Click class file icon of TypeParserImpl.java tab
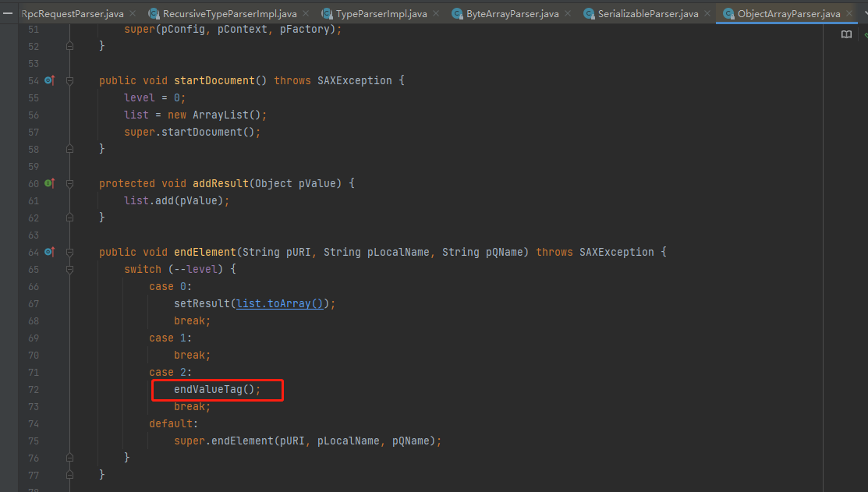Viewport: 868px width, 492px height. pos(328,13)
